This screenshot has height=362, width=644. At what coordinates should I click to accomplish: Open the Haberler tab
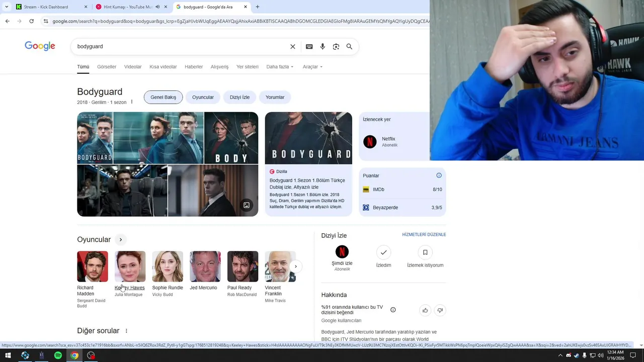coord(194,67)
